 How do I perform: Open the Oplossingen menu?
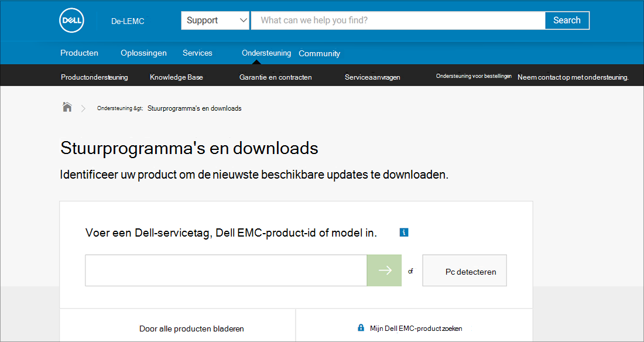(144, 53)
